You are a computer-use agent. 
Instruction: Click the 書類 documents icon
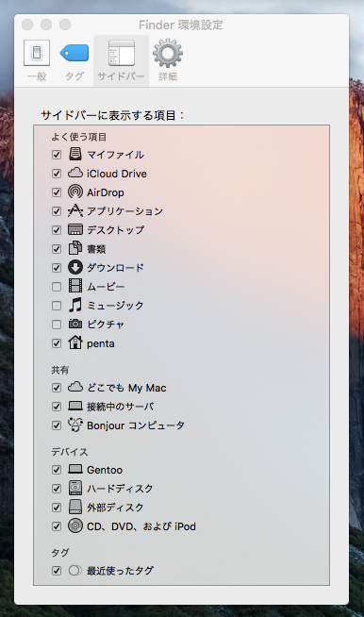pyautogui.click(x=75, y=248)
